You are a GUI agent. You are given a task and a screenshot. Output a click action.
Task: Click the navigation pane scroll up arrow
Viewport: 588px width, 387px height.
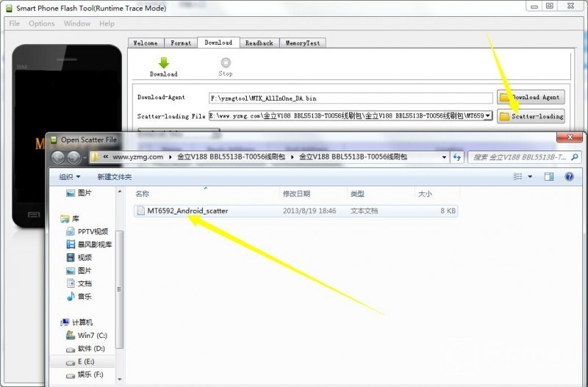tap(120, 192)
